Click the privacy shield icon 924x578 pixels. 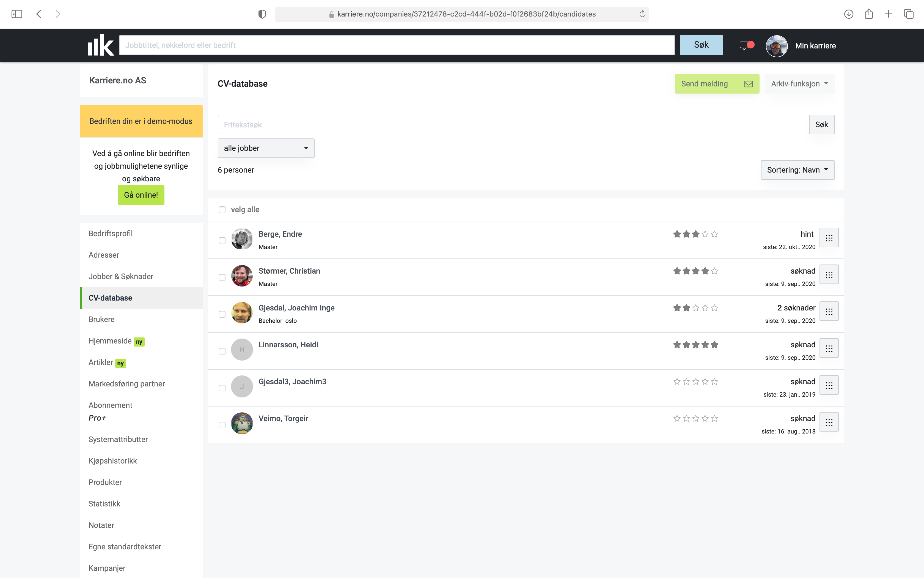pyautogui.click(x=262, y=14)
